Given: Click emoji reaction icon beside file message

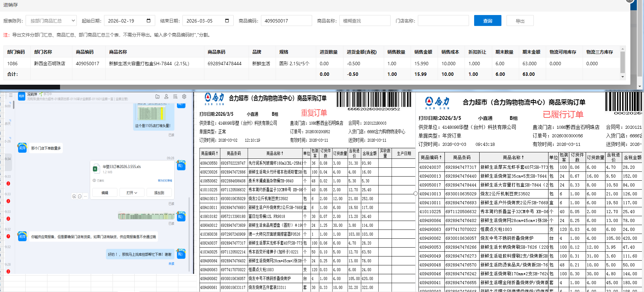Looking at the screenshot, I should point(74,196).
